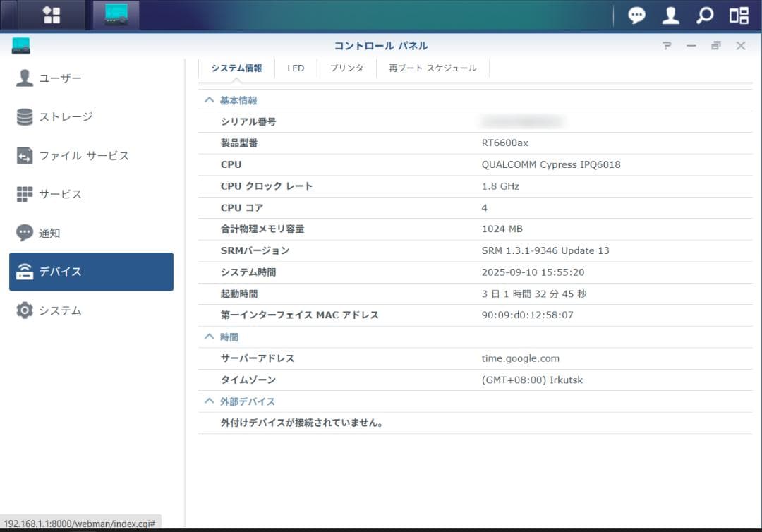Image resolution: width=762 pixels, height=532 pixels.
Task: Open the user account icon top right
Action: click(670, 15)
